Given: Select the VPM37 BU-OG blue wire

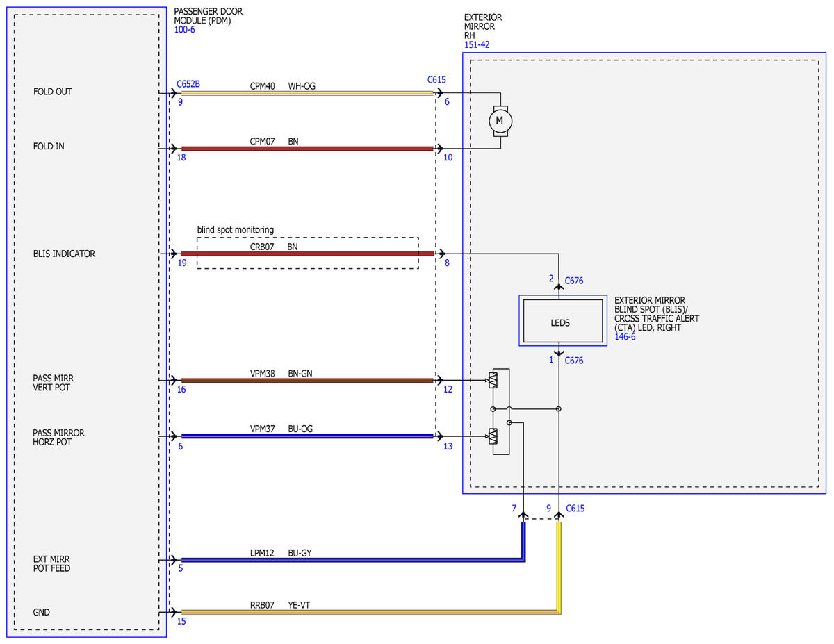Looking at the screenshot, I should [307, 436].
